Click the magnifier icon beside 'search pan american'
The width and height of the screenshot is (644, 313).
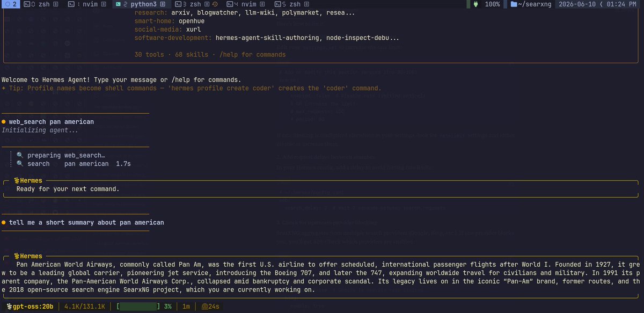[20, 164]
